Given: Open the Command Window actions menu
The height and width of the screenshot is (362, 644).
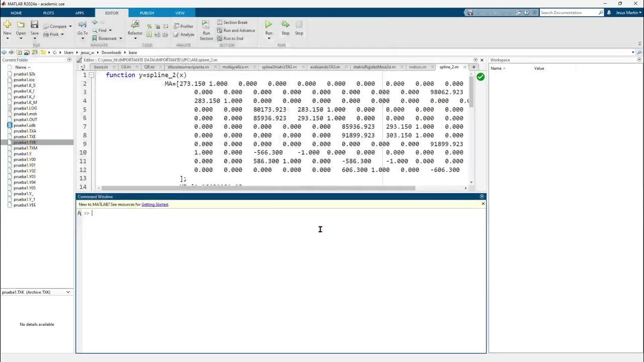Looking at the screenshot, I should (x=482, y=197).
